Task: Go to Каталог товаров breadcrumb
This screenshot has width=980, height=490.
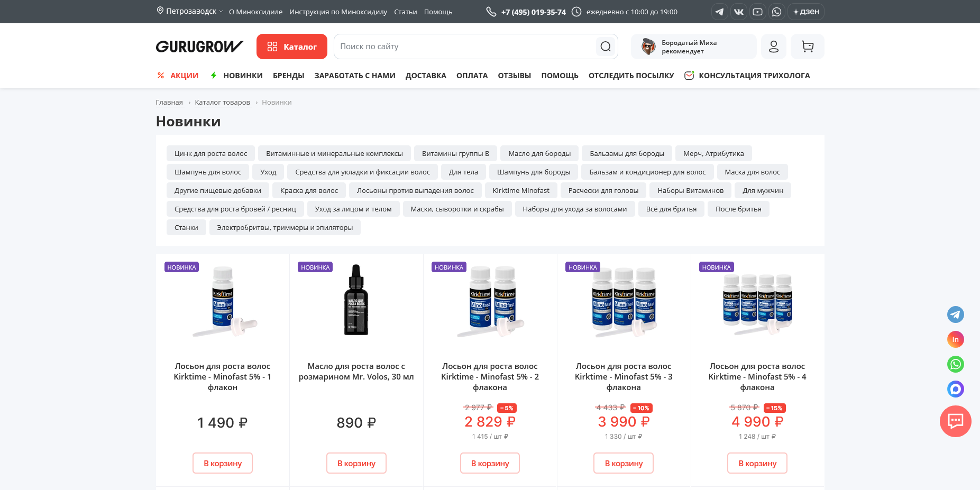Action: click(223, 103)
